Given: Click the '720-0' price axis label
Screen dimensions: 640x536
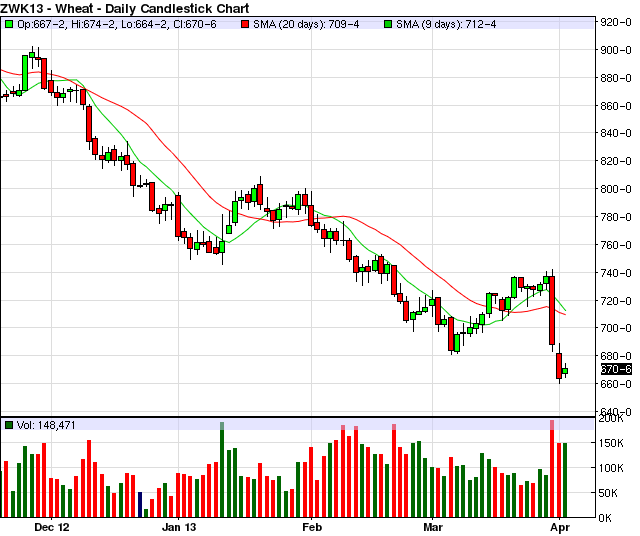Looking at the screenshot, I should click(x=616, y=301).
